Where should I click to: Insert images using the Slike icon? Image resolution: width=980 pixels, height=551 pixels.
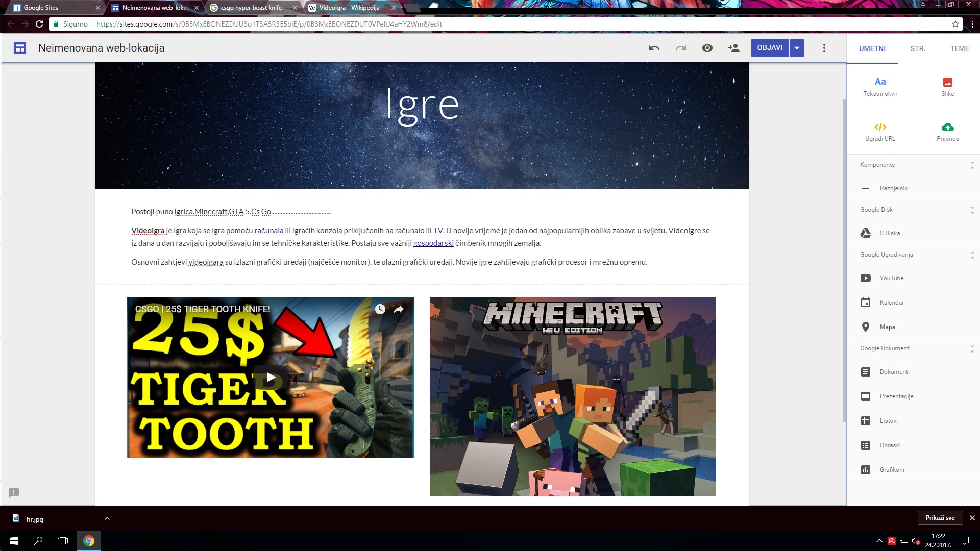947,87
